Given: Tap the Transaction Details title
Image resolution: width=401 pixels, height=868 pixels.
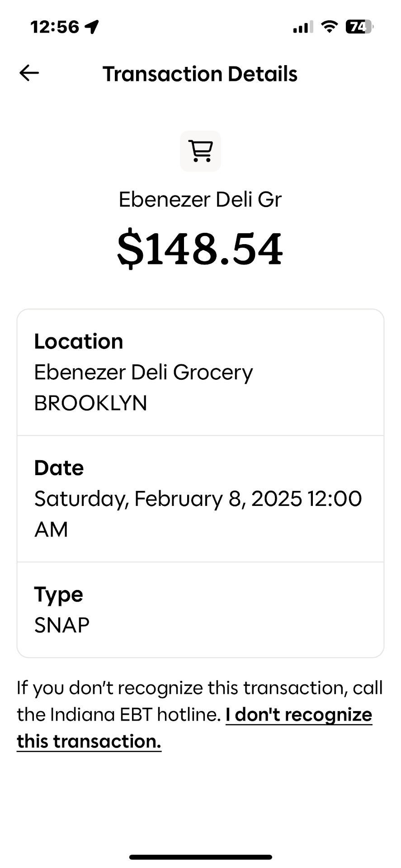Looking at the screenshot, I should tap(200, 74).
